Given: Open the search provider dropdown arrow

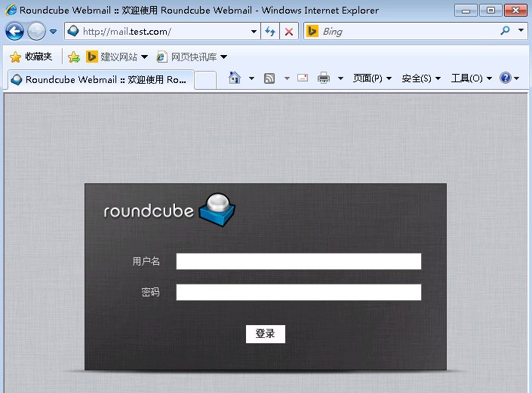Looking at the screenshot, I should [x=521, y=30].
